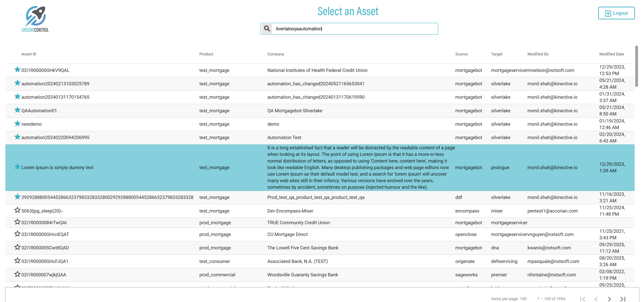
Task: Click the Logout button
Action: tap(616, 13)
